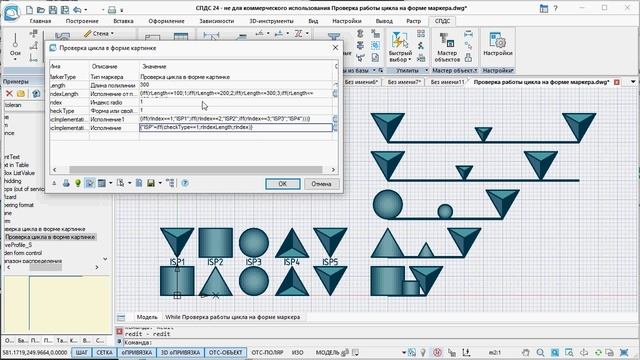640x360 pixels.
Task: Toggle ОТС-ОБЪЕКТ tracking
Action: (225, 352)
